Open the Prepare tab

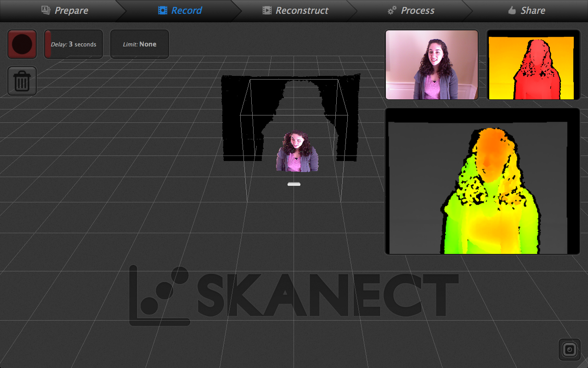click(x=64, y=11)
